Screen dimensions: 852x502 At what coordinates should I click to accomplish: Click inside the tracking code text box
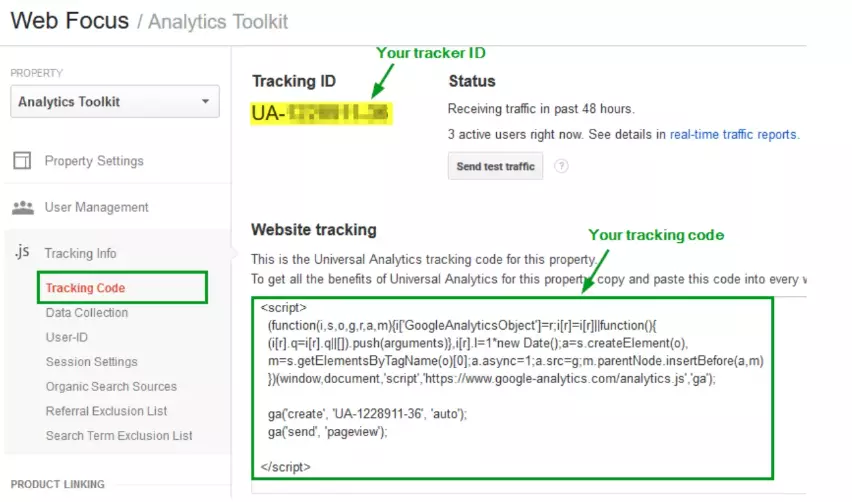512,388
